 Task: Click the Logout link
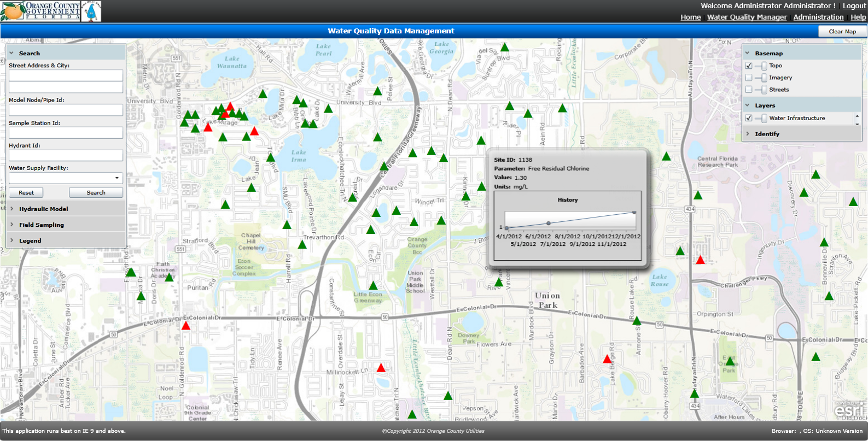click(x=854, y=6)
